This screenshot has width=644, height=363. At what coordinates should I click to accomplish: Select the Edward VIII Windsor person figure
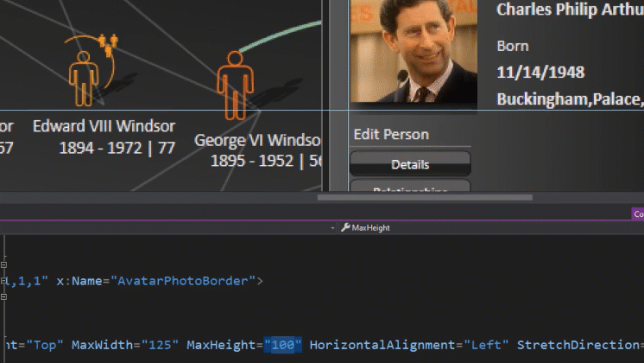click(x=84, y=78)
